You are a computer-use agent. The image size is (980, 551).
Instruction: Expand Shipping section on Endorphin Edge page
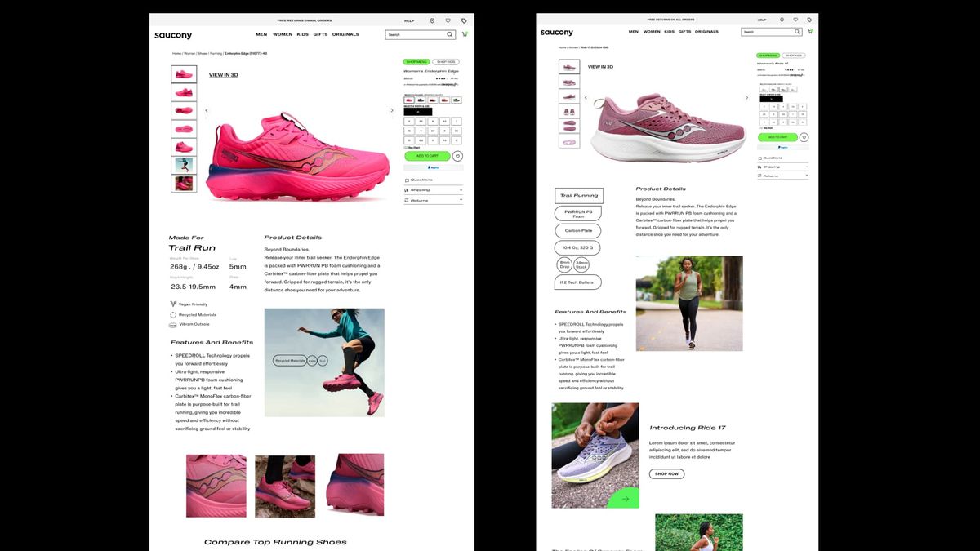coord(434,189)
